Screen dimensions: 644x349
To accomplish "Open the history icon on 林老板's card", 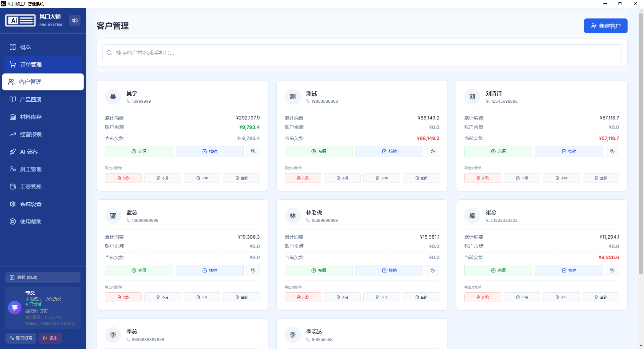I will coord(433,270).
